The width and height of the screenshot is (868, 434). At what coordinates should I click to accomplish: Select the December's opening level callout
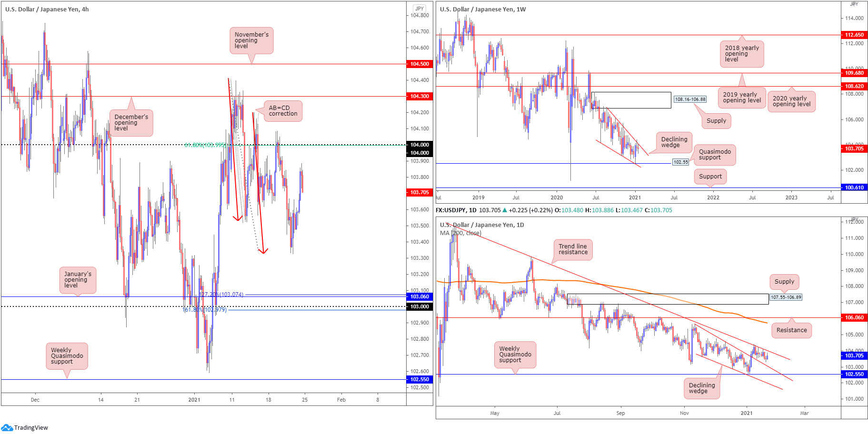tap(131, 123)
